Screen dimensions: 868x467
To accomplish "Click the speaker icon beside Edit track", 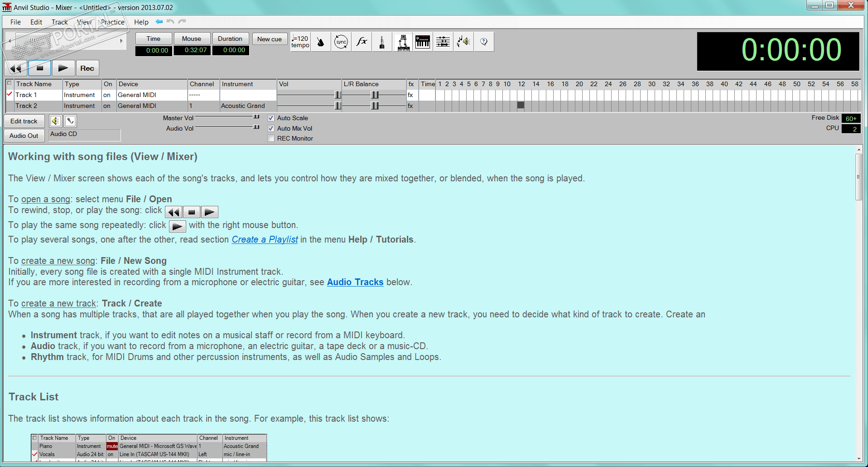I will [56, 121].
